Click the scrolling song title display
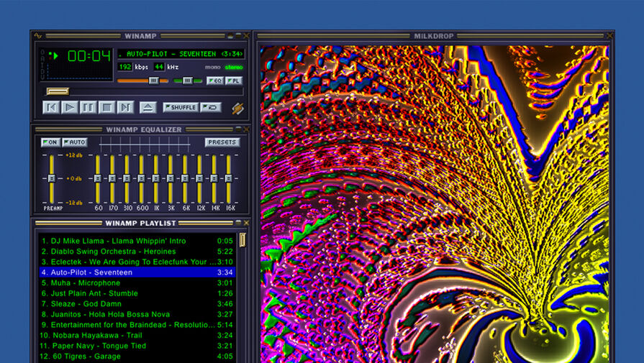 point(181,54)
